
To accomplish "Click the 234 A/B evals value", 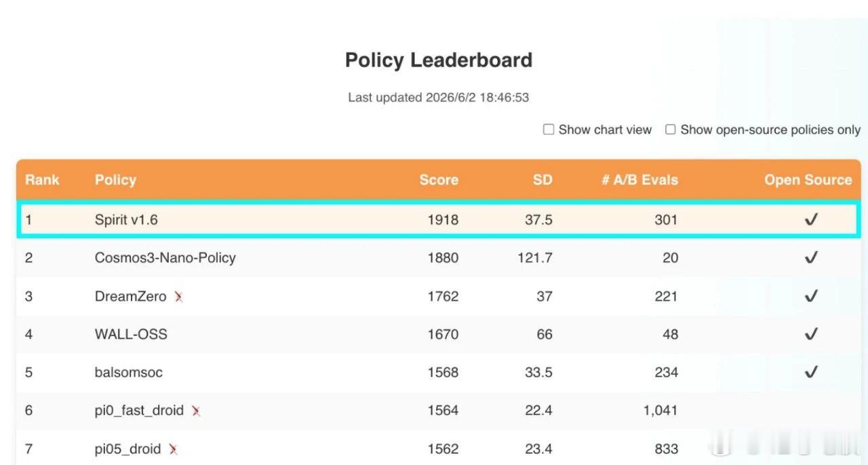I will [667, 373].
